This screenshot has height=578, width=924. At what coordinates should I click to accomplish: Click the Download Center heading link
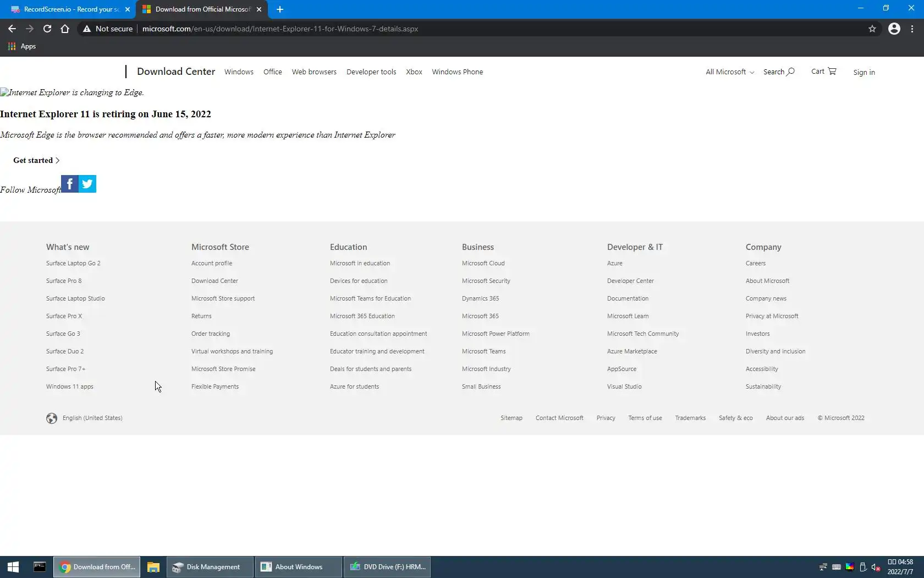[x=176, y=72]
